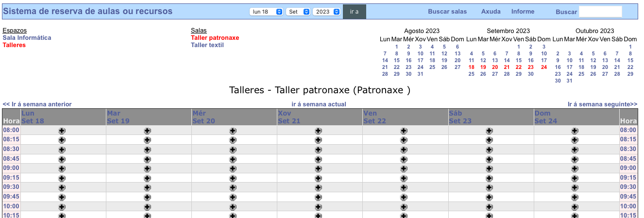Select Sala Informática space
The image size is (644, 218).
coord(27,38)
